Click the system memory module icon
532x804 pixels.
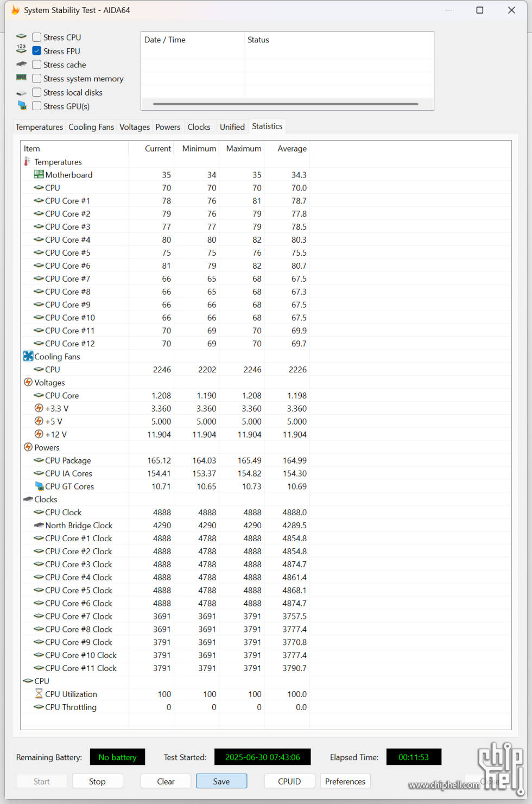tap(21, 78)
